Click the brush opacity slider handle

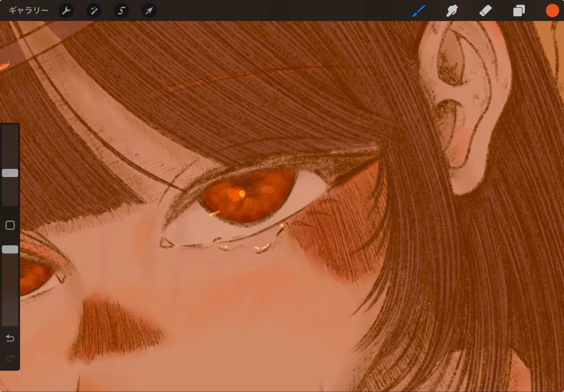[10, 250]
